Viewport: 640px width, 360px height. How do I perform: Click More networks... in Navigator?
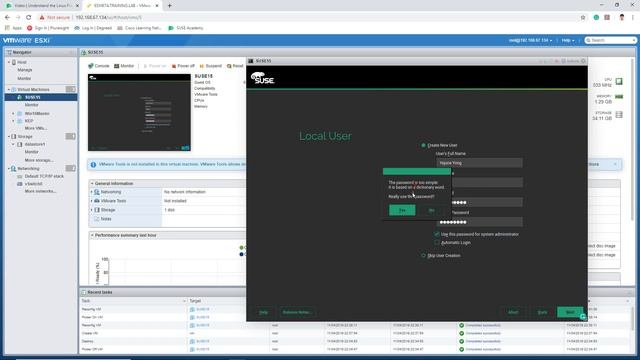40,191
